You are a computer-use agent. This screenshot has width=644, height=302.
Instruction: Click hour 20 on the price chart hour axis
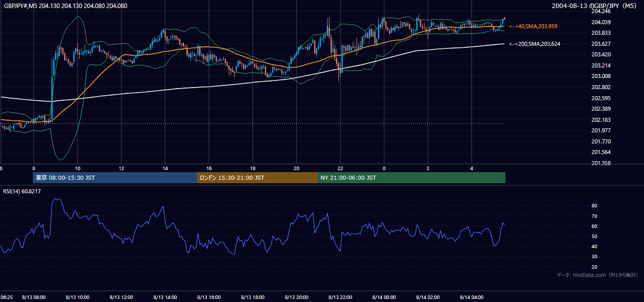pyautogui.click(x=296, y=168)
